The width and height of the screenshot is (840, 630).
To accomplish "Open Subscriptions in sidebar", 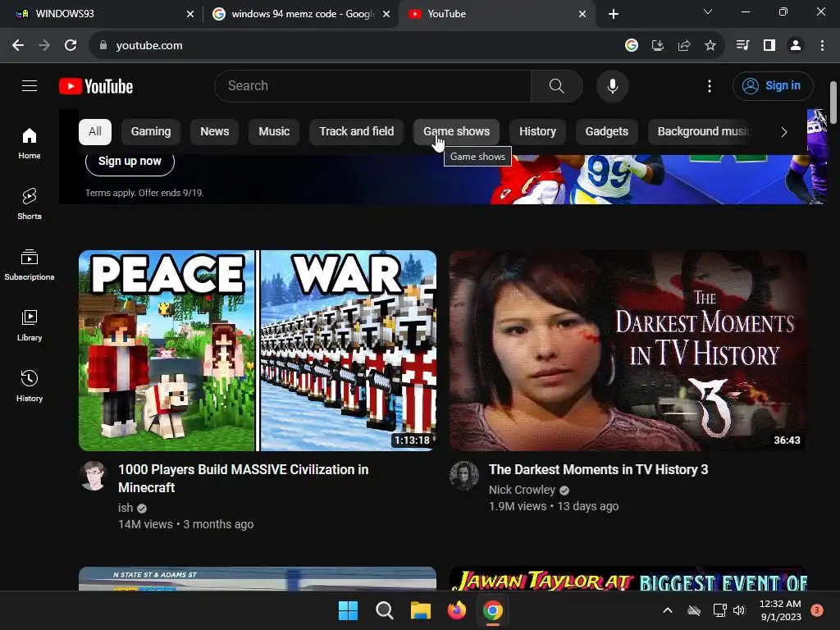I will point(30,265).
